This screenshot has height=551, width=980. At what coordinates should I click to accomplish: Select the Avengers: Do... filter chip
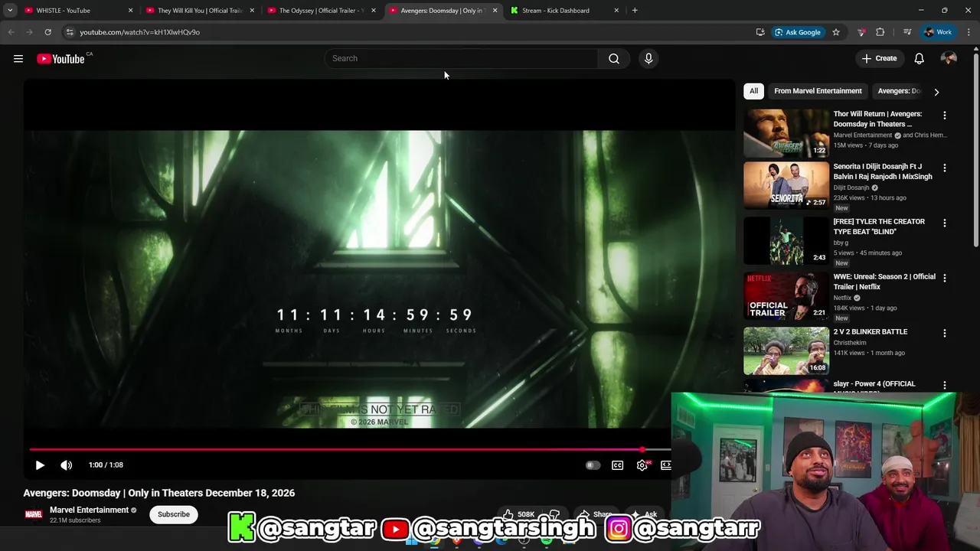tap(899, 91)
